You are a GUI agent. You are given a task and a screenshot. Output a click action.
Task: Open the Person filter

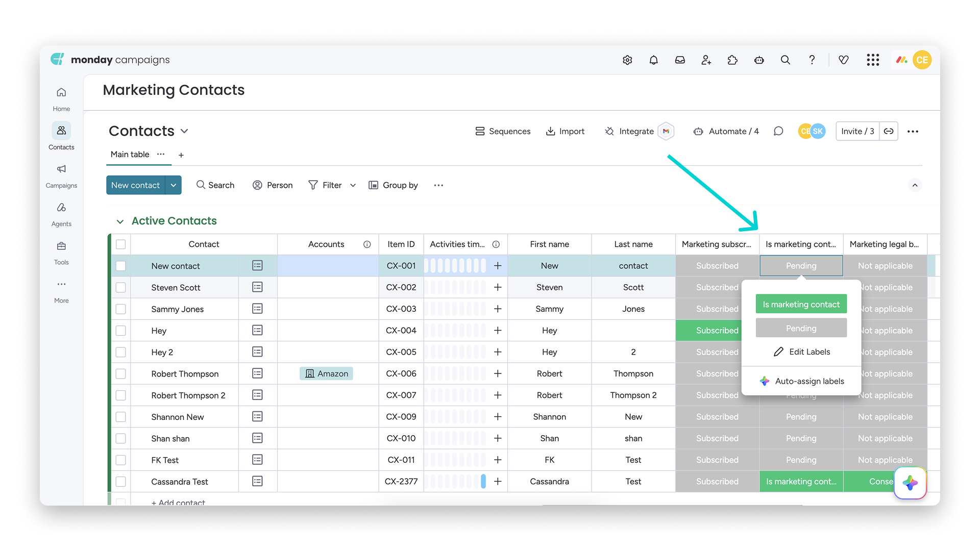273,185
